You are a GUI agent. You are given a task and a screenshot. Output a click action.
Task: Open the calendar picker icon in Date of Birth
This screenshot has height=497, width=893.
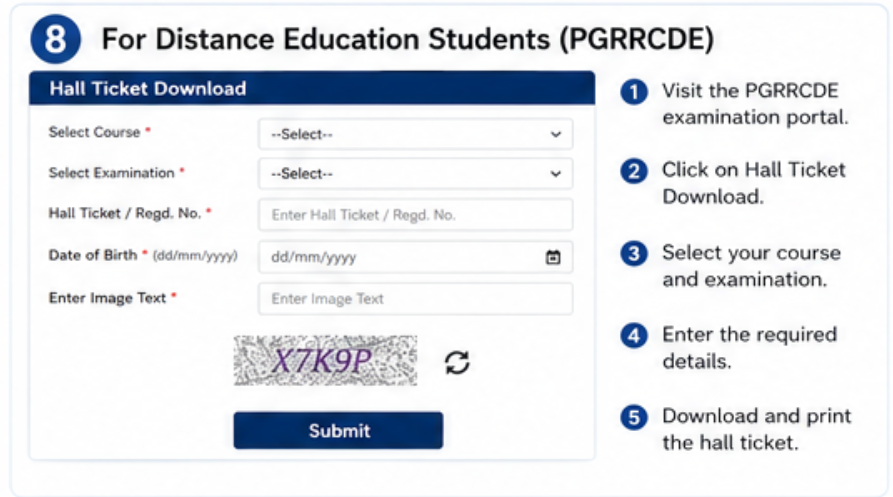click(x=553, y=257)
